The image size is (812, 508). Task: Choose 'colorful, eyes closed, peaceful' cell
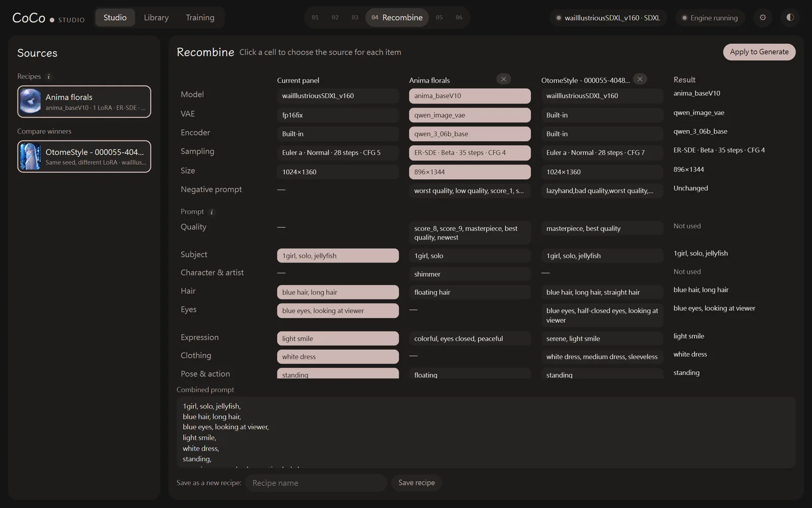click(x=470, y=339)
